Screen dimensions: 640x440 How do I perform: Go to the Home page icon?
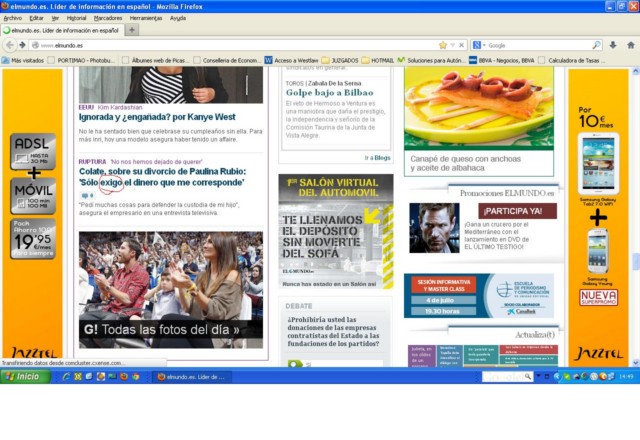pos(631,45)
